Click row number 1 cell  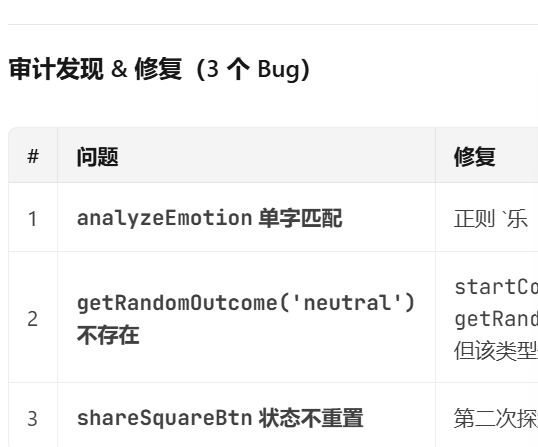tap(33, 219)
